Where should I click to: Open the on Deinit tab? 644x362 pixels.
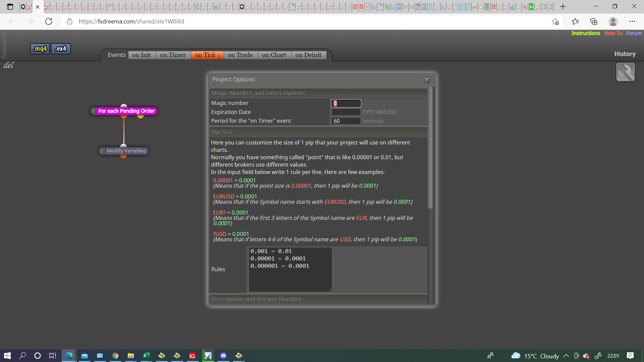(x=309, y=55)
